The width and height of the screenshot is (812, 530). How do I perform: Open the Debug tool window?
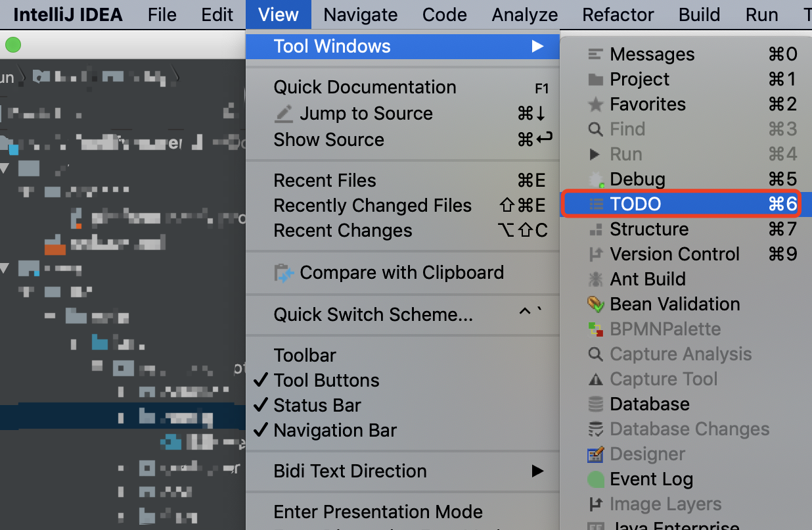(x=637, y=179)
